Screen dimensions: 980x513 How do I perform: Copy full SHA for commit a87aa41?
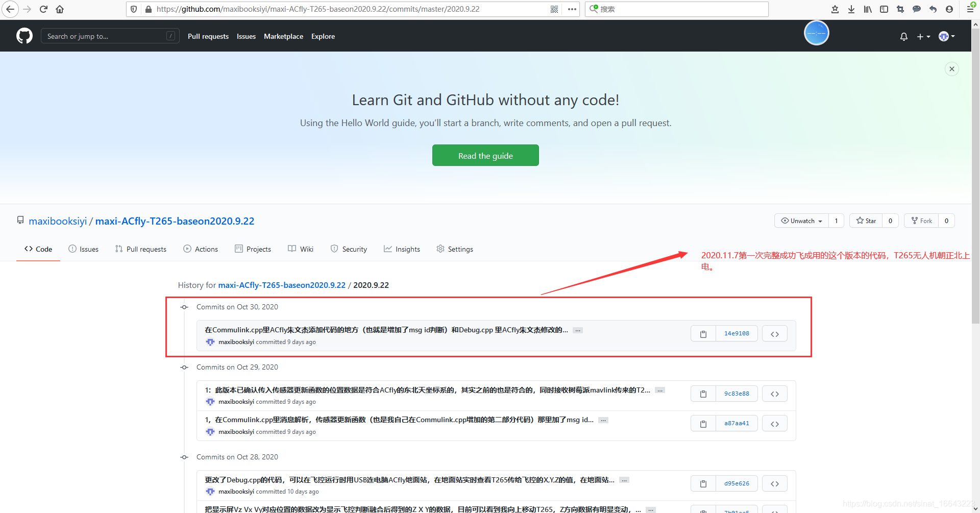[703, 424]
